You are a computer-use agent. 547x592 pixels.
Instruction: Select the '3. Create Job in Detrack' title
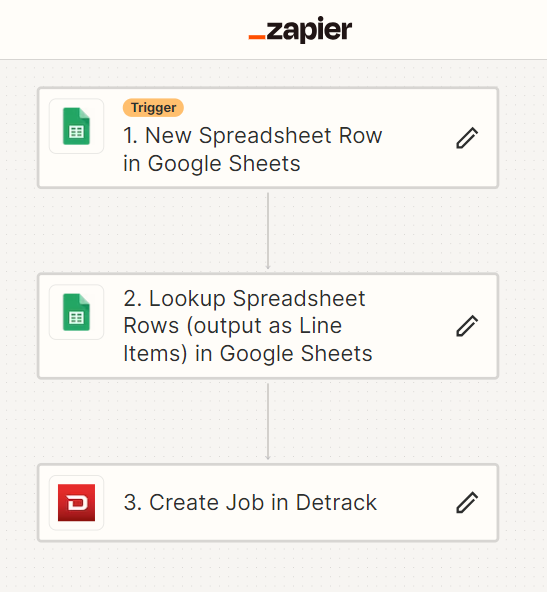(250, 503)
